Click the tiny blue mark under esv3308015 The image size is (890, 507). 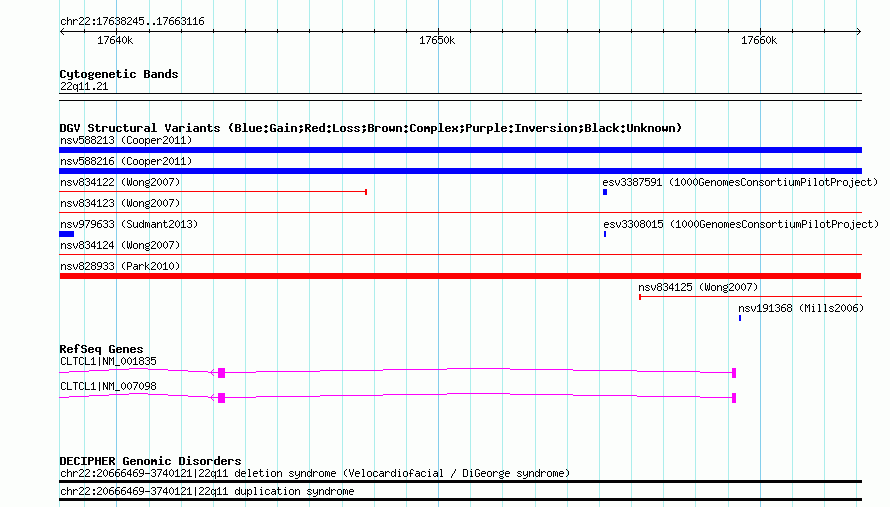tap(605, 234)
